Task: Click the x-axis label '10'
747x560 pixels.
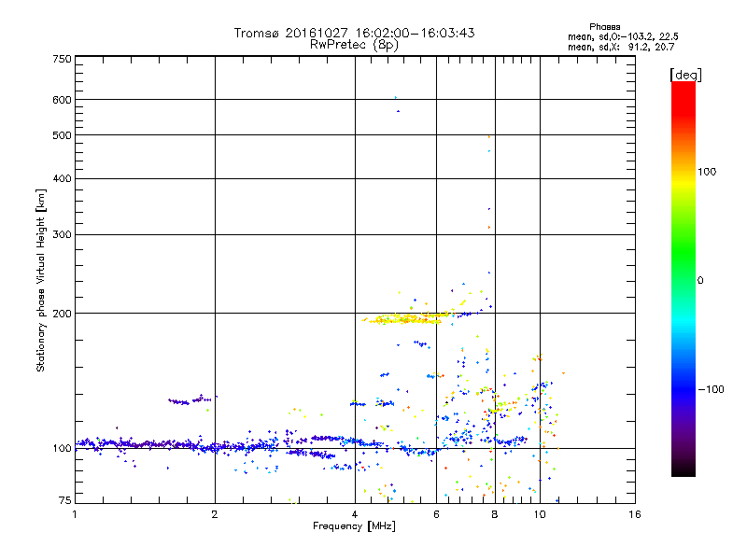Action: (540, 514)
